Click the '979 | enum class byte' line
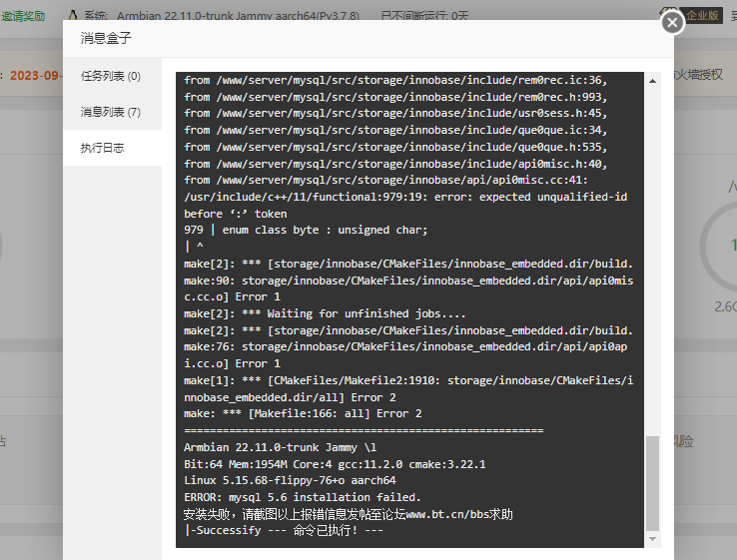The height and width of the screenshot is (560, 737). pyautogui.click(x=306, y=230)
